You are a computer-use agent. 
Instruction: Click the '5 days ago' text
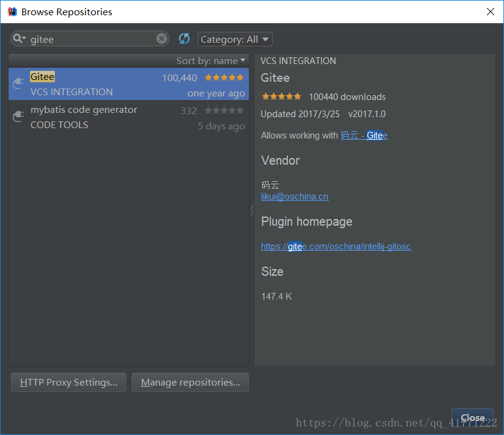[x=221, y=126]
